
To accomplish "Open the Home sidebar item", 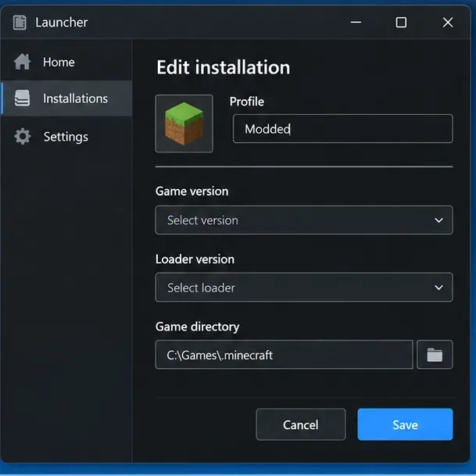I will [66, 62].
